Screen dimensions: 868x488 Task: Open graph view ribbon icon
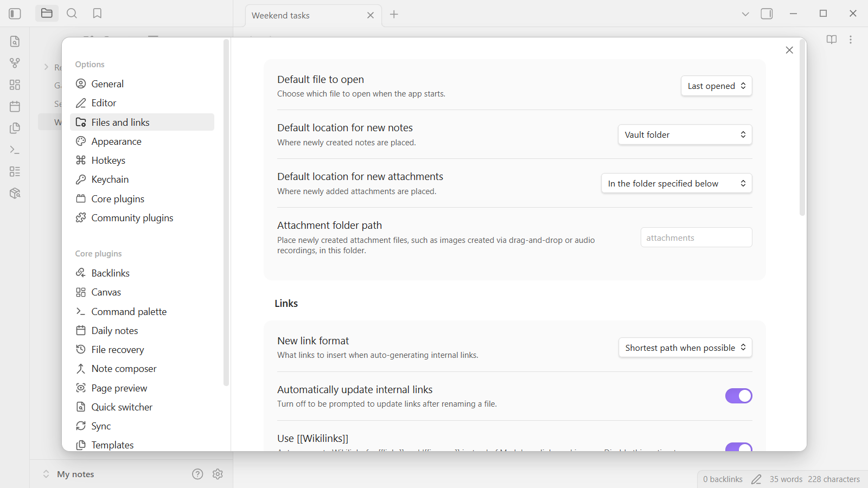pos(15,63)
